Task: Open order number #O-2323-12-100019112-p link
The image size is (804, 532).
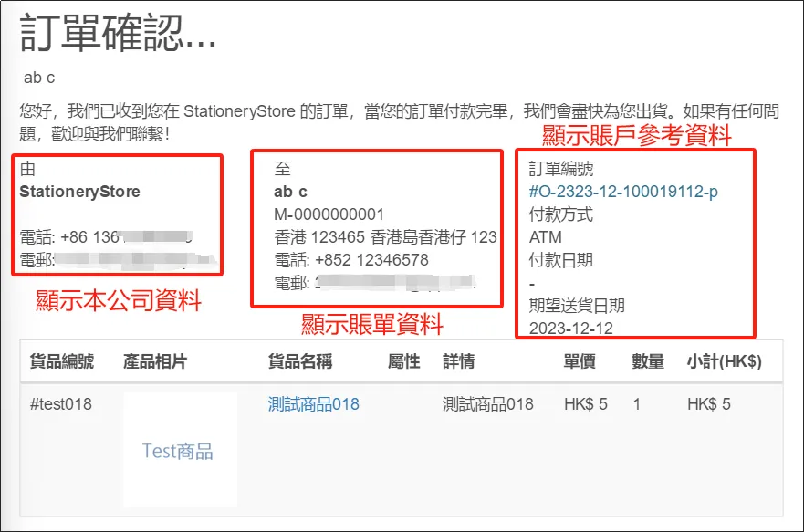Action: [x=623, y=192]
